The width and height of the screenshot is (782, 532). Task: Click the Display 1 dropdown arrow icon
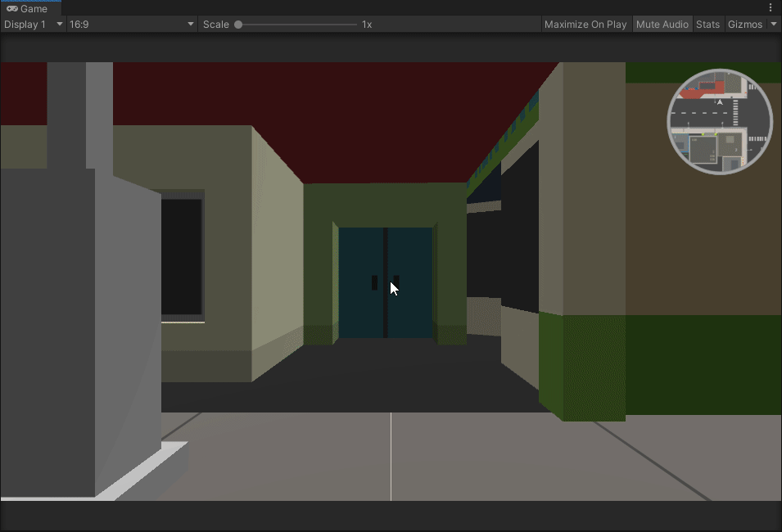click(58, 24)
